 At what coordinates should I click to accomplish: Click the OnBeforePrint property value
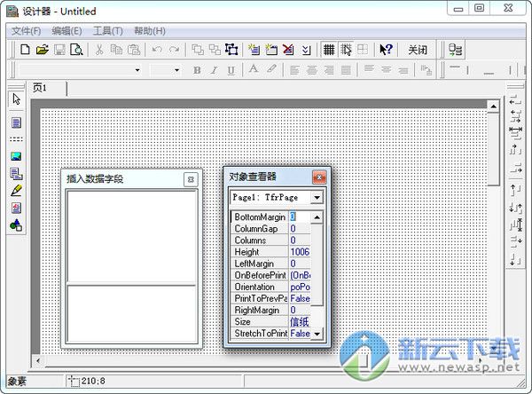300,275
